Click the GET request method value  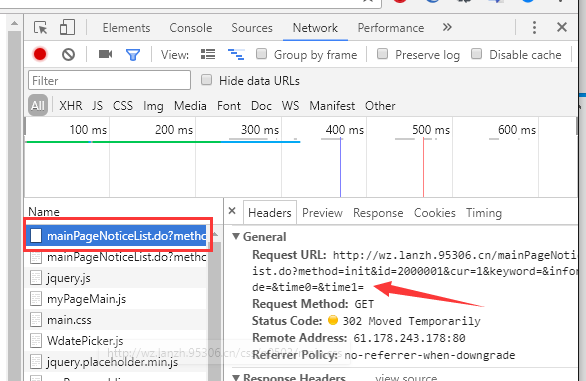point(364,304)
